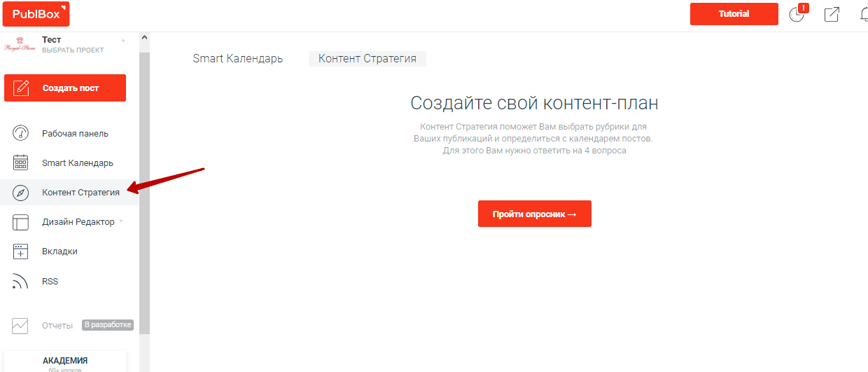Image resolution: width=868 pixels, height=372 pixels.
Task: Click the pencil icon on Создать пост
Action: pyautogui.click(x=22, y=88)
